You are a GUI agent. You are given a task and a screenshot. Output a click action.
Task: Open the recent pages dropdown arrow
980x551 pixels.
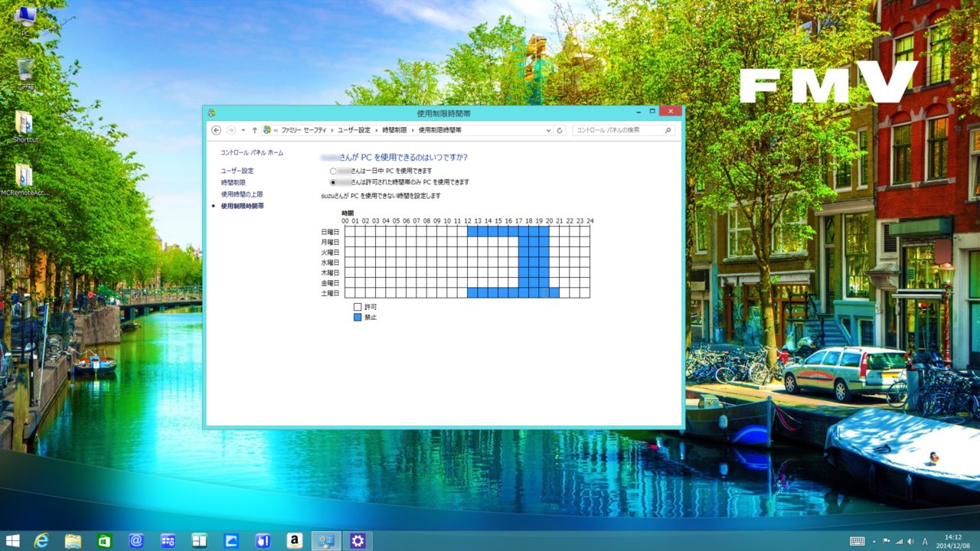tap(243, 130)
